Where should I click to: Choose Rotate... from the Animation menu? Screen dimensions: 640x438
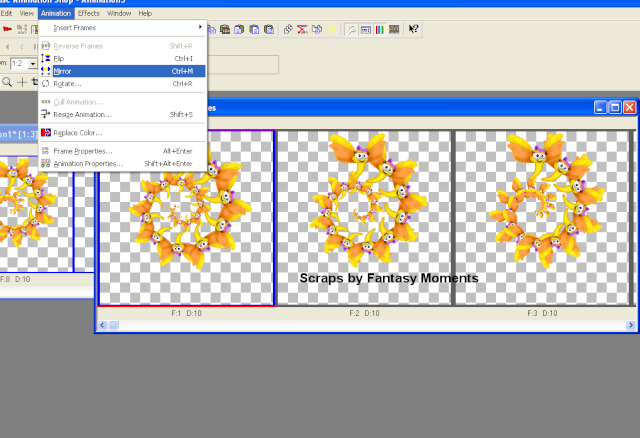click(x=123, y=84)
